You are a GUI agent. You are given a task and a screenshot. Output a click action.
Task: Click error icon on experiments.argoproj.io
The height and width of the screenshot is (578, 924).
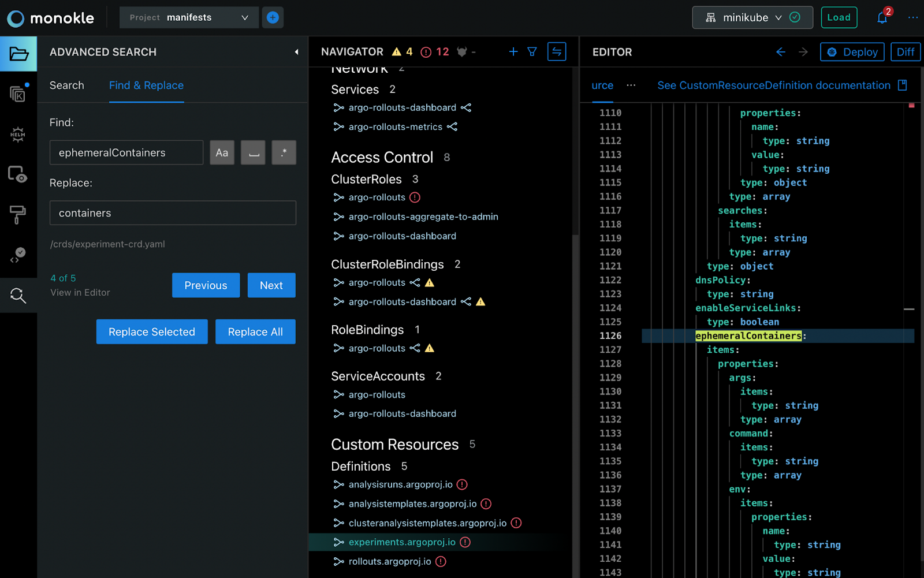[x=465, y=542]
